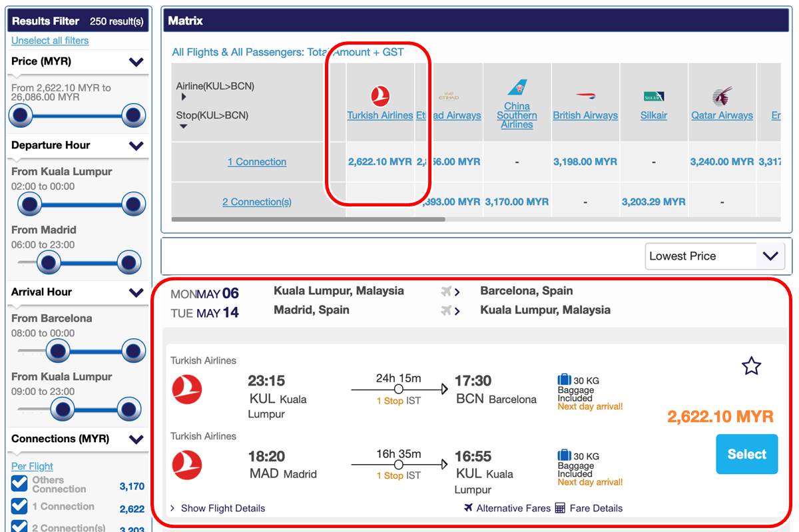
Task: Click the 3,203.29 MYR Silkair price
Action: click(653, 202)
